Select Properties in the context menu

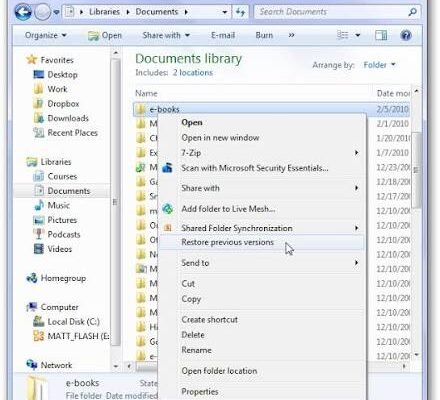click(x=200, y=392)
